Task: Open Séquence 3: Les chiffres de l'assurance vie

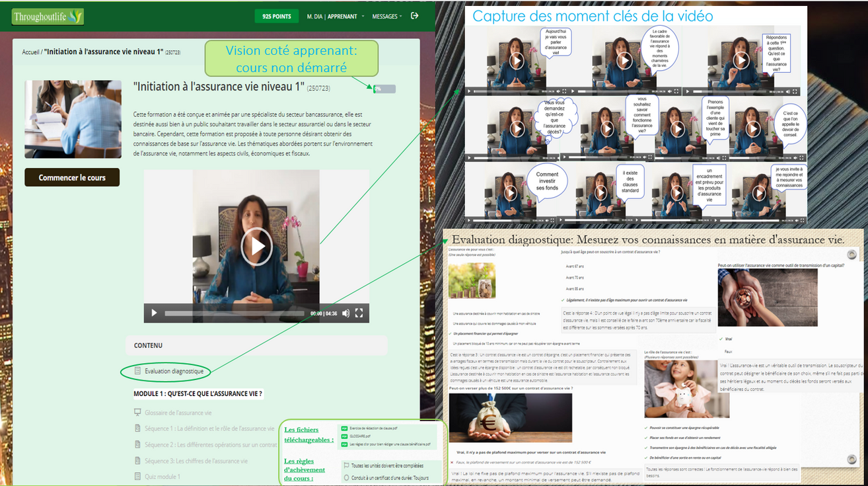Action: tap(196, 461)
